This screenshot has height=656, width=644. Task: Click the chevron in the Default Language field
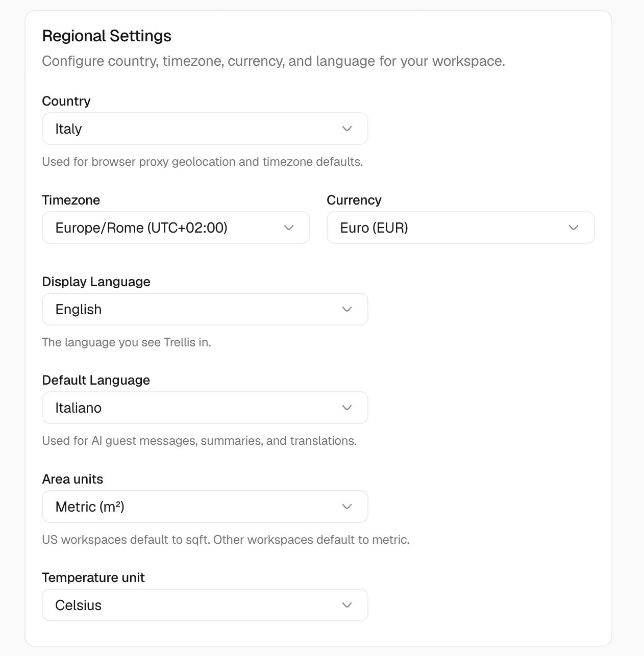click(347, 408)
